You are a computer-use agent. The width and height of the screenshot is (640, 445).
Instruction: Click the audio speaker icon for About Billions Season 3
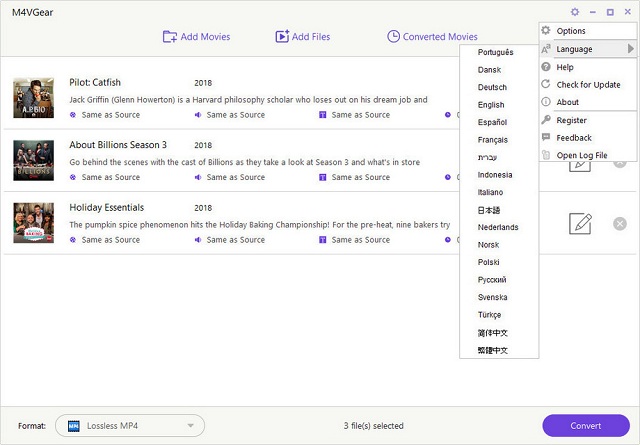coord(198,177)
